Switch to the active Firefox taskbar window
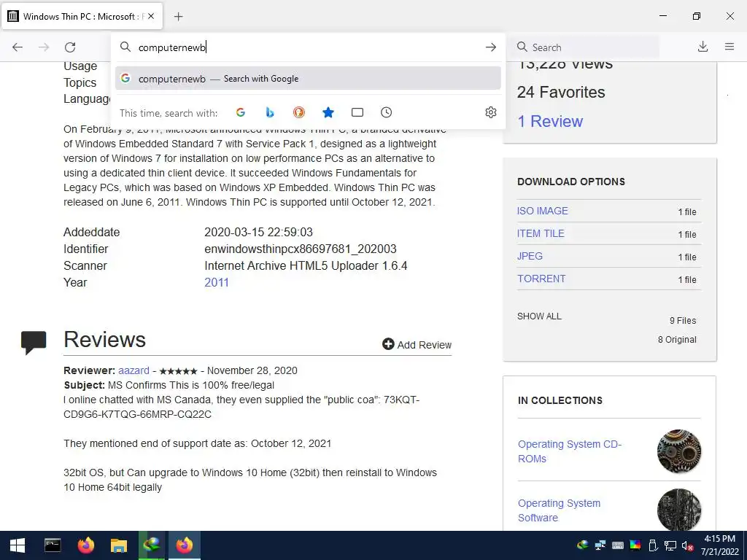 tap(185, 545)
